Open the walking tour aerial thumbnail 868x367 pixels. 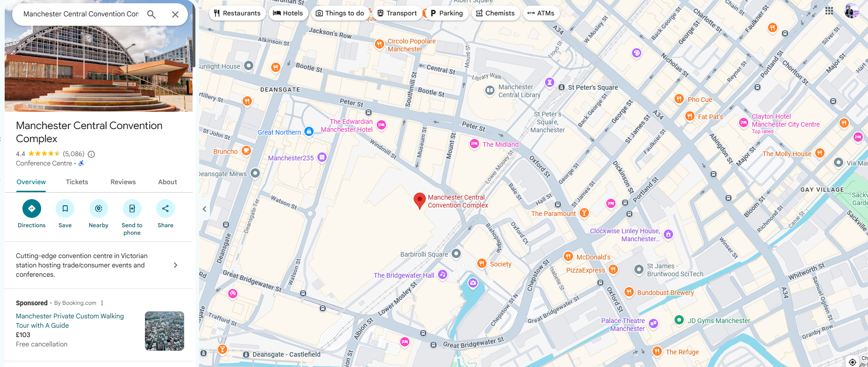165,331
